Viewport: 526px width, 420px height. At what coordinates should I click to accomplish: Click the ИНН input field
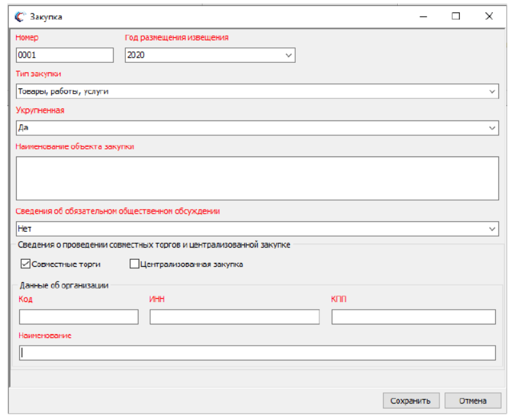(234, 317)
